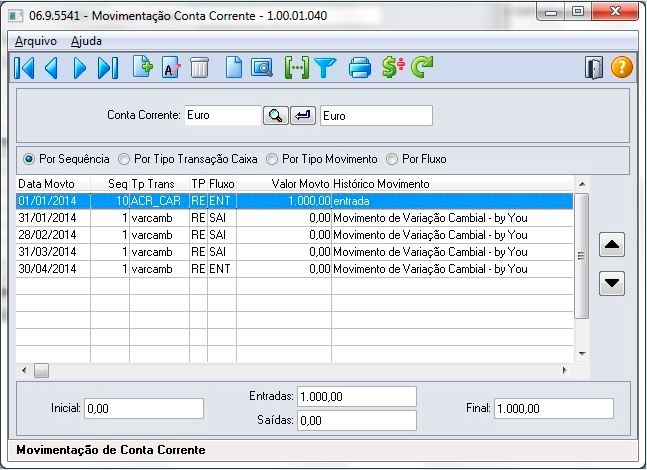Add new record with plus-page icon
The height and width of the screenshot is (470, 647).
[x=143, y=67]
